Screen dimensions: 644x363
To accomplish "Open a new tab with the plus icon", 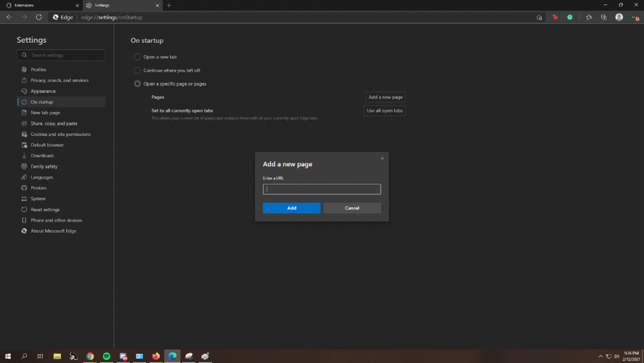I will [x=169, y=5].
